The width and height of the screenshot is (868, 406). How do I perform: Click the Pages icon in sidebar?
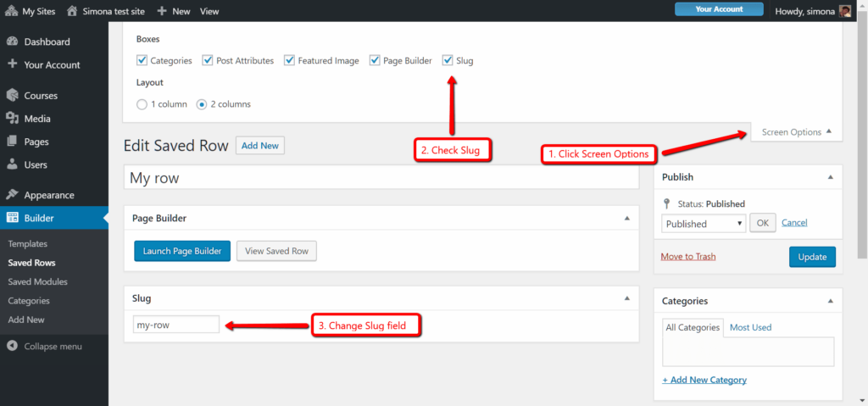pos(12,142)
